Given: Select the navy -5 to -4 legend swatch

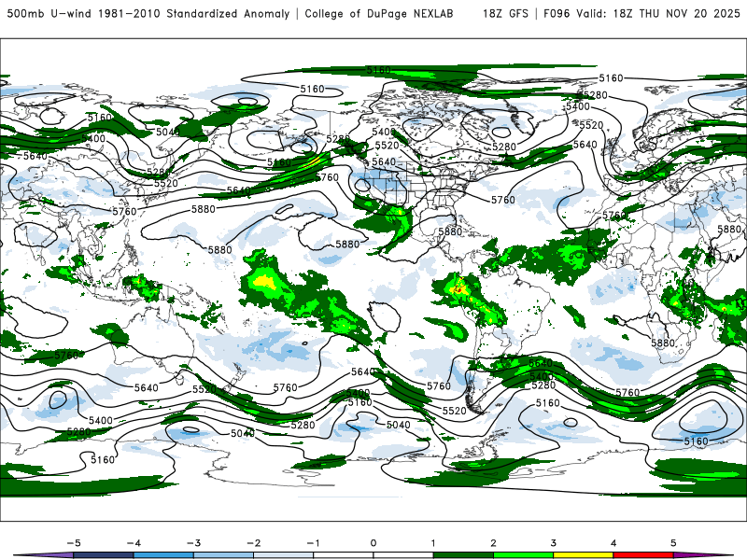Looking at the screenshot, I should pos(104,555).
